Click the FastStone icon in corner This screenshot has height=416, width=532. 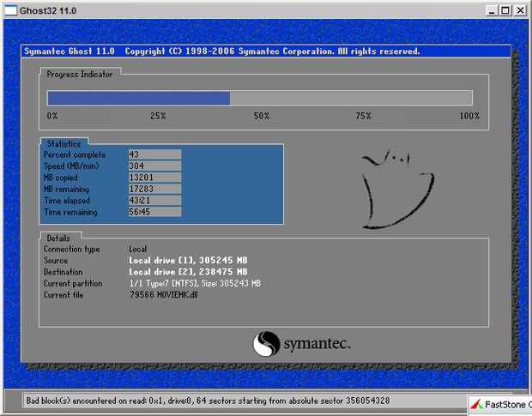click(477, 405)
